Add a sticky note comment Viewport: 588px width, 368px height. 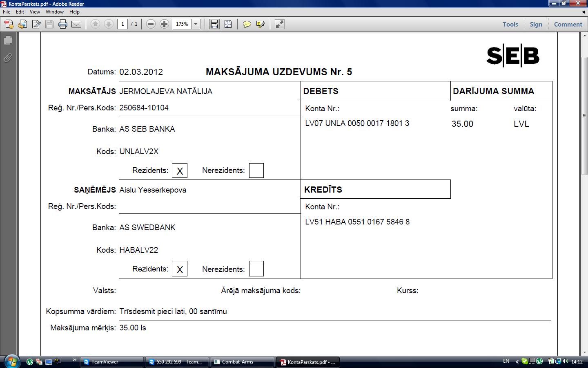tap(247, 24)
